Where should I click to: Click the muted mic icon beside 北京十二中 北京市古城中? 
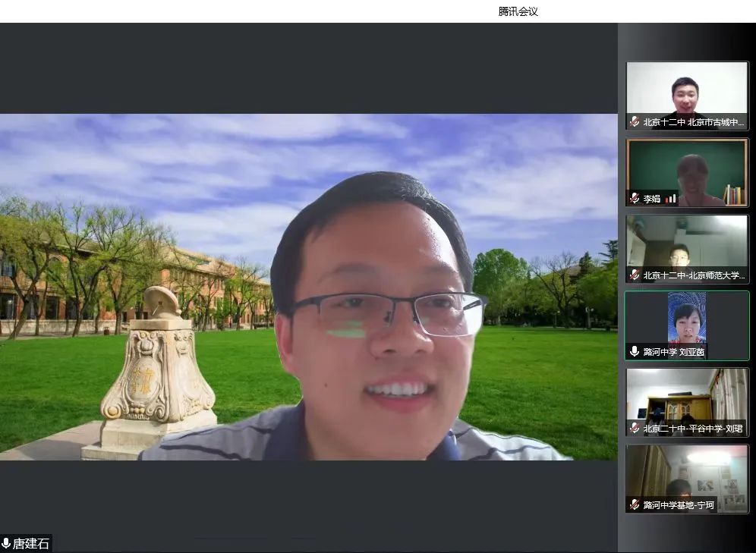tap(635, 122)
